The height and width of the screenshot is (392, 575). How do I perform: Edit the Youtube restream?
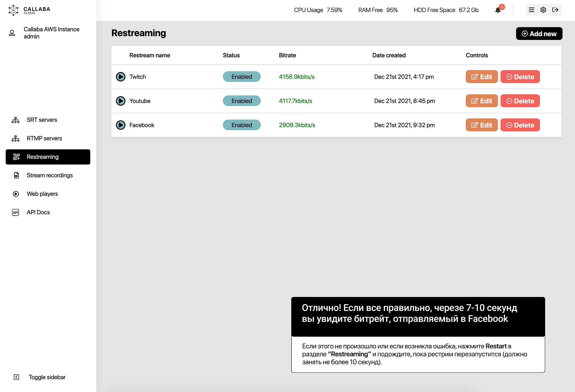(482, 101)
